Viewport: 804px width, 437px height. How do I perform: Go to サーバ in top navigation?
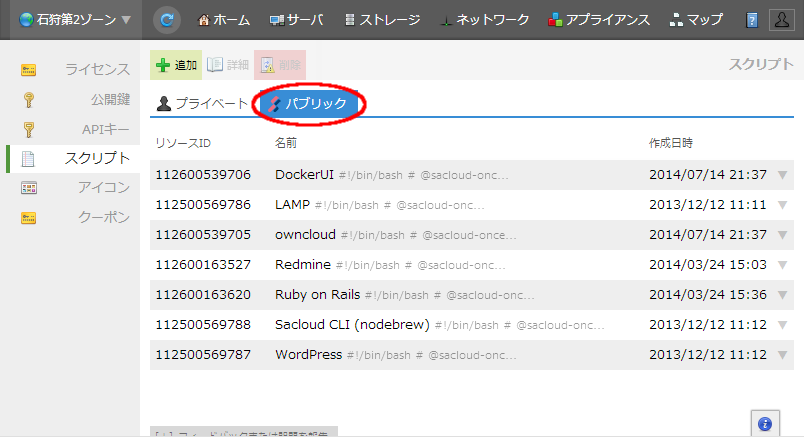(296, 20)
